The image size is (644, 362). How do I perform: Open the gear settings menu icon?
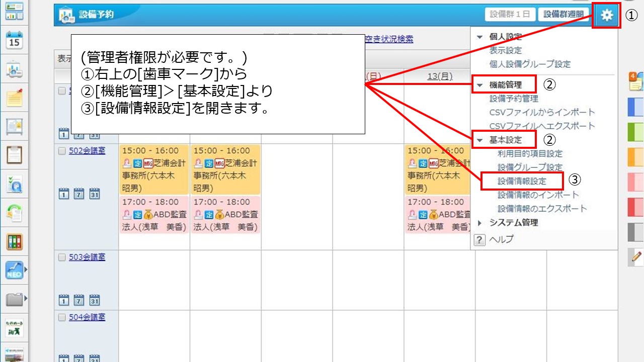tap(607, 15)
